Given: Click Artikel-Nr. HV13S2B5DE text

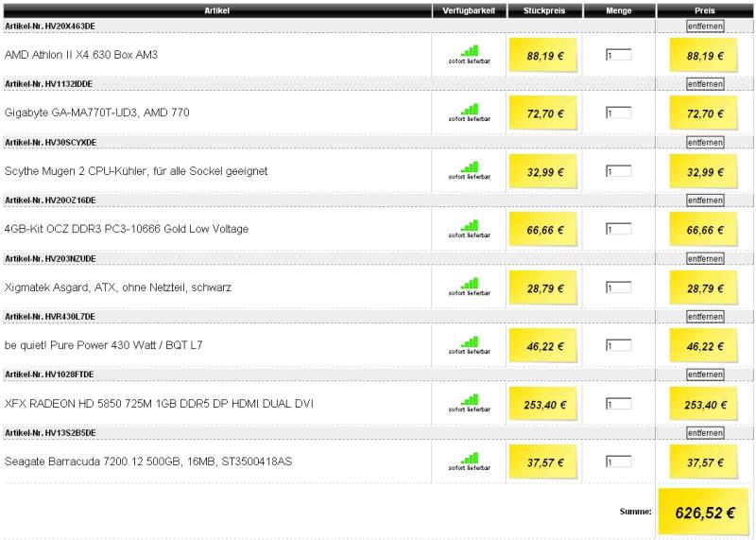Looking at the screenshot, I should click(50, 433).
